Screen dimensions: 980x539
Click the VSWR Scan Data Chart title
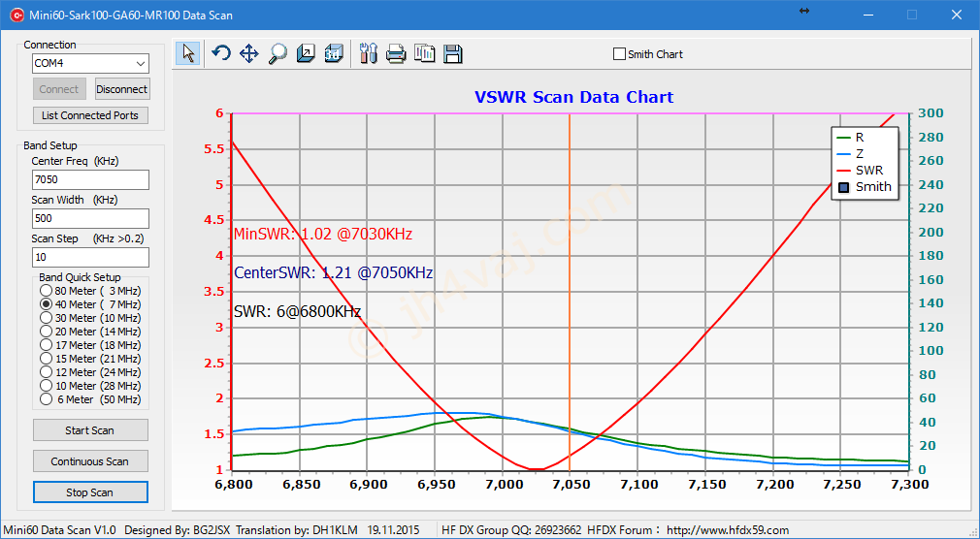click(x=573, y=97)
